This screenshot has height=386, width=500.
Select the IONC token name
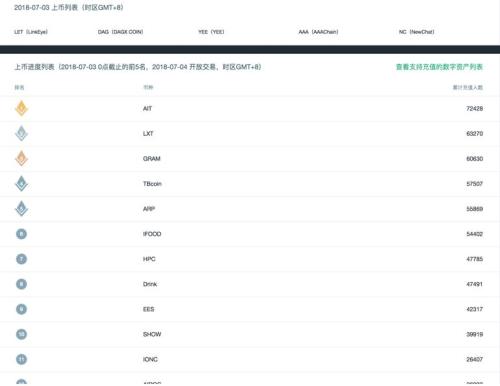[150, 359]
